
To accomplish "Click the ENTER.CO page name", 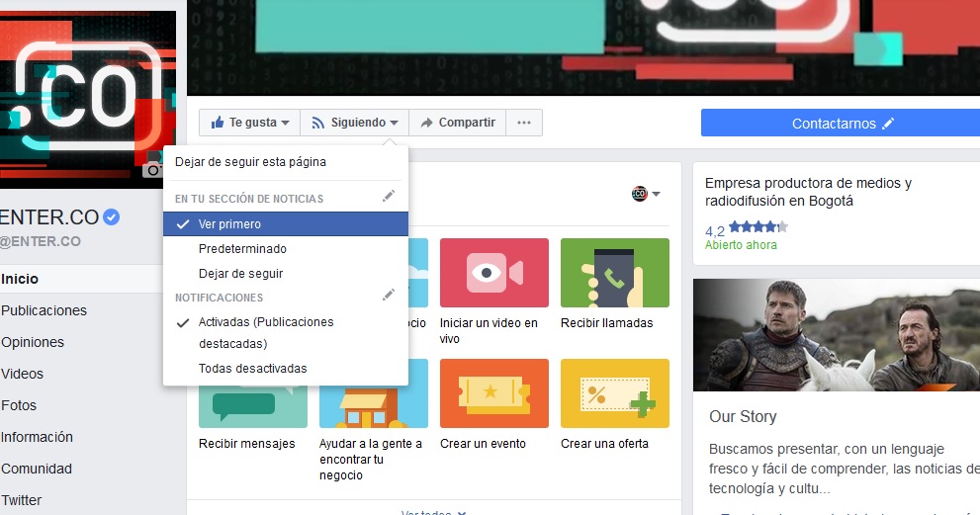I will point(49,216).
